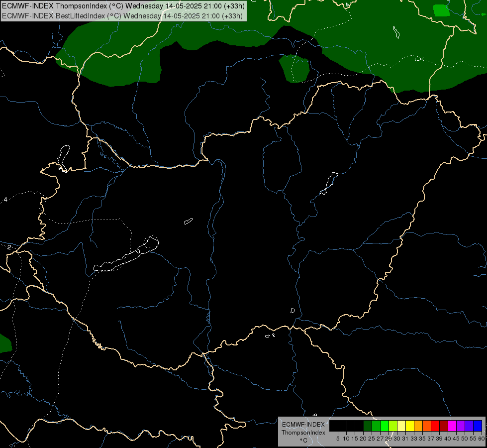Pick the pure yellow 31–33 legend swatch
The height and width of the screenshot is (448, 487).
click(x=410, y=426)
